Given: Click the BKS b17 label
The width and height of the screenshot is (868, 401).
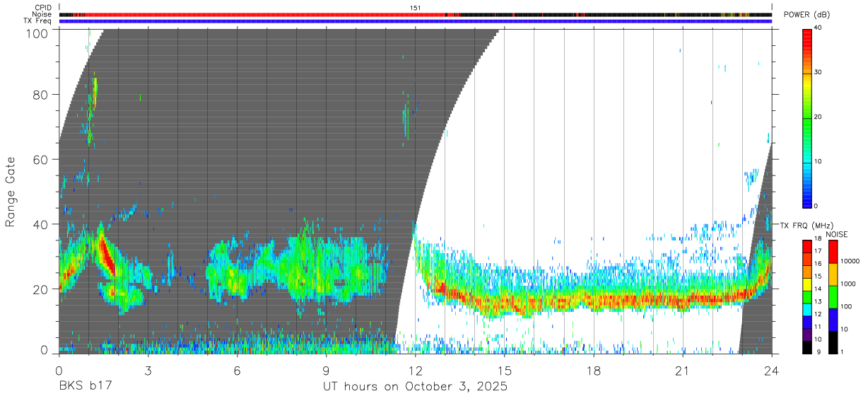Looking at the screenshot, I should 85,387.
